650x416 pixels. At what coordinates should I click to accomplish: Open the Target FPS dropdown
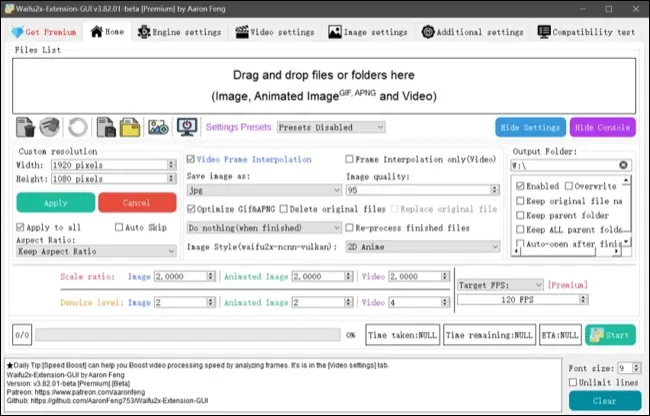coord(500,285)
